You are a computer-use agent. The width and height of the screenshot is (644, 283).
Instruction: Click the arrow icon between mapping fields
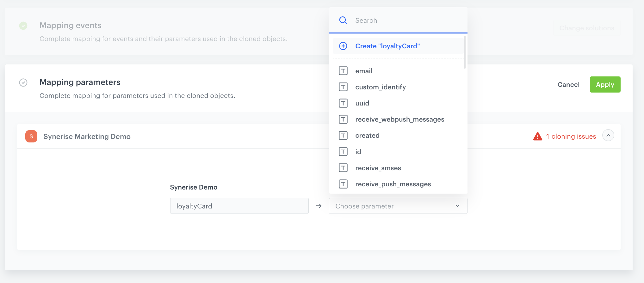[319, 206]
